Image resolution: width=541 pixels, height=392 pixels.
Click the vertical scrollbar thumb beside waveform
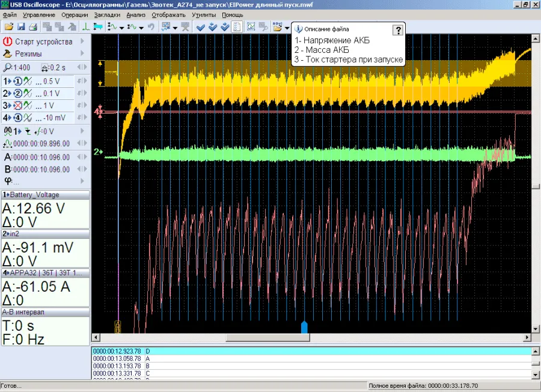(536, 186)
